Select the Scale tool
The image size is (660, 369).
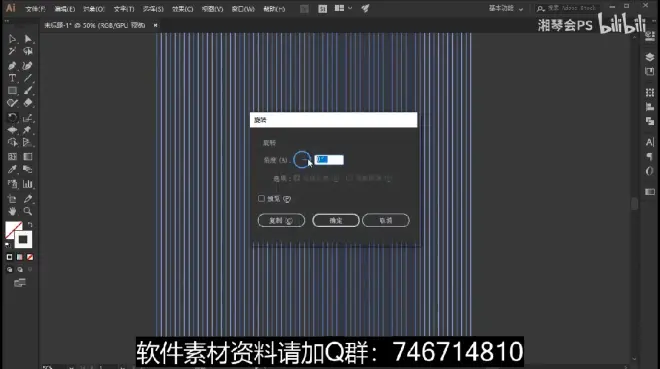[x=28, y=117]
